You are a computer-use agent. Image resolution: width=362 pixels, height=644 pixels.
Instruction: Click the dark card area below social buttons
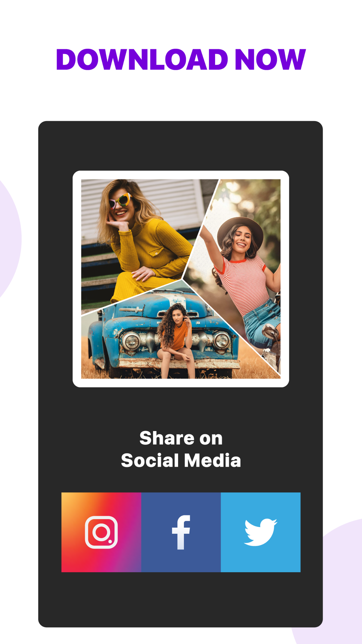point(181,599)
